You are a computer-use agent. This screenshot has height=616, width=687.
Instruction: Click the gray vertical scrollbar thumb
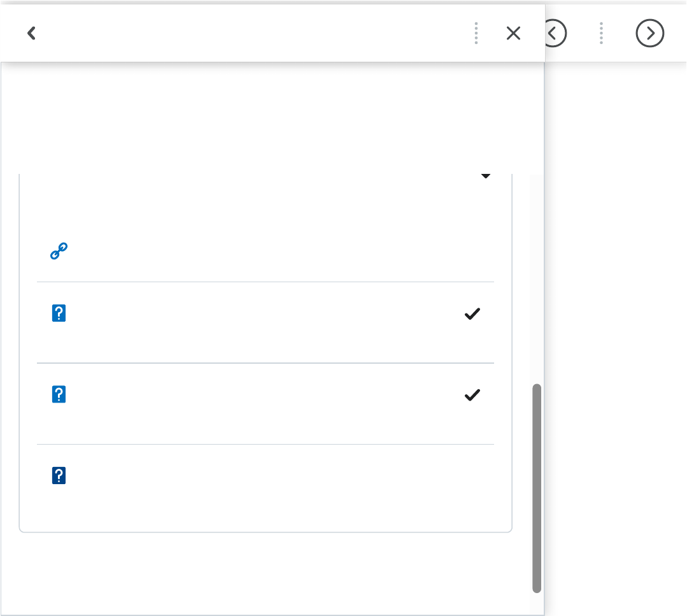click(x=537, y=487)
